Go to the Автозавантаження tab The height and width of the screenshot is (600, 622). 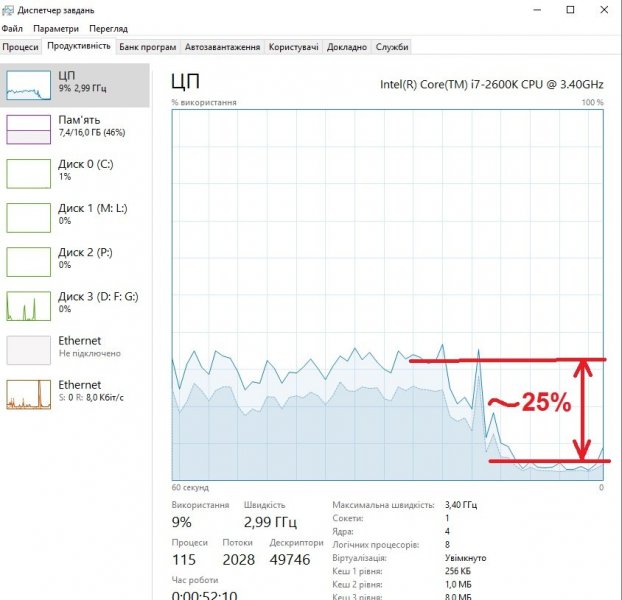point(222,47)
